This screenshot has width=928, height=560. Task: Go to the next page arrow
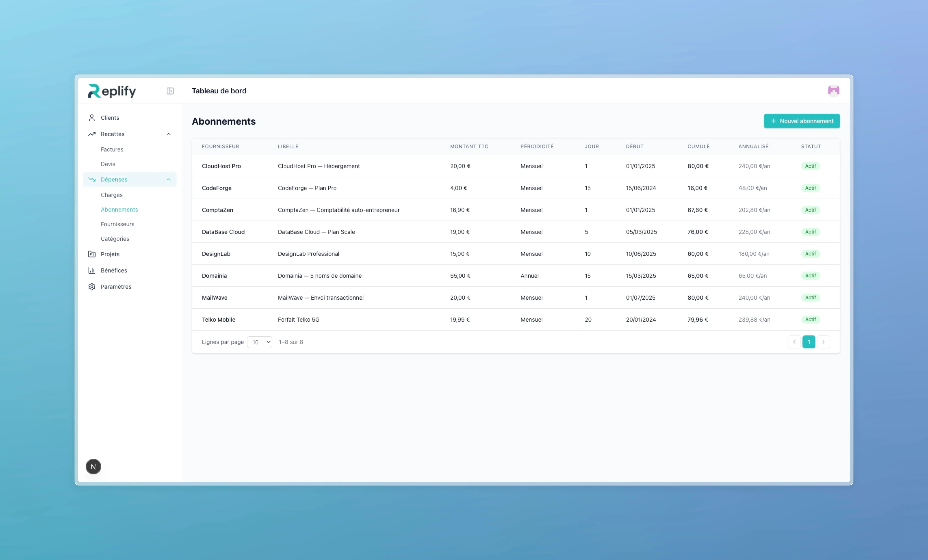coord(824,342)
